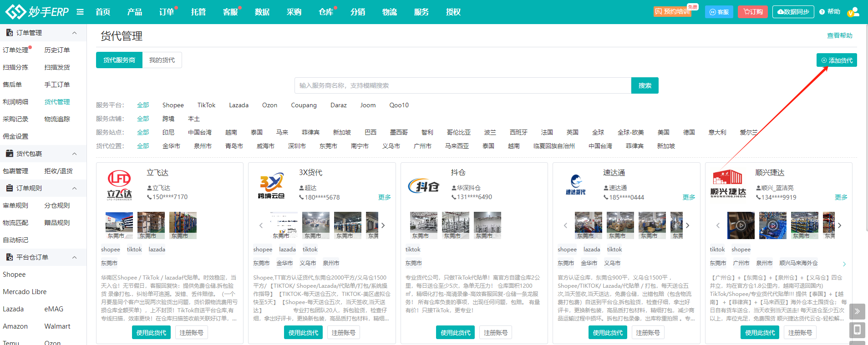Show next photos in 3X货代 carousel
Viewport: 868px width, 345px height.
[x=383, y=225]
